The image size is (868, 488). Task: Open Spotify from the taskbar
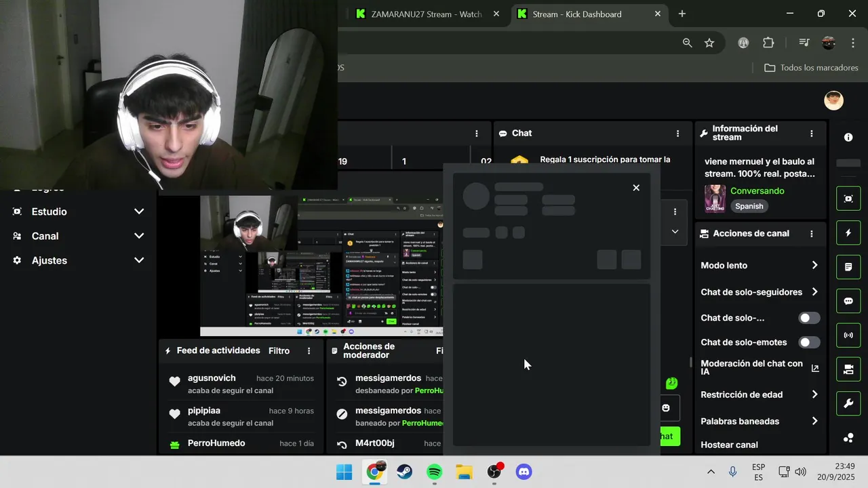435,472
